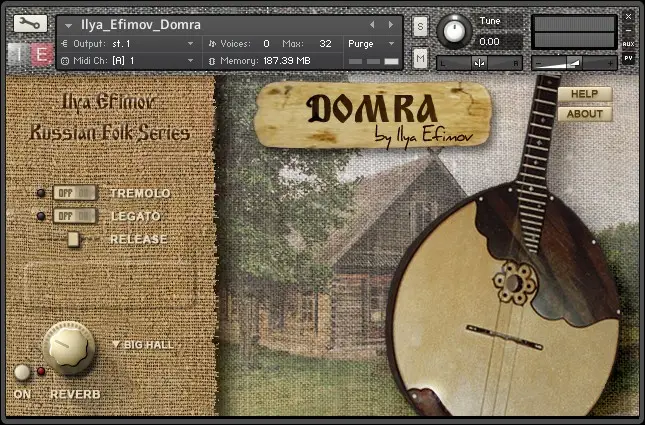Click the Midi Ch icon
The height and width of the screenshot is (425, 645).
point(65,61)
